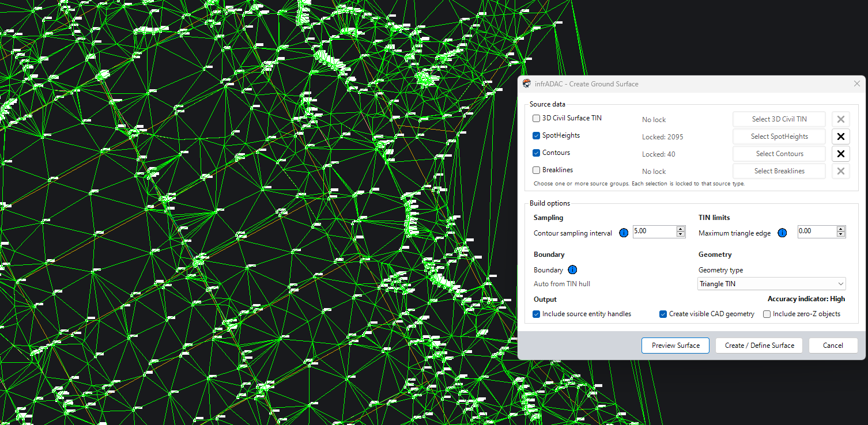Viewport: 868px width, 425px height.
Task: Open info icon for Maximum triangle edge
Action: coord(782,233)
